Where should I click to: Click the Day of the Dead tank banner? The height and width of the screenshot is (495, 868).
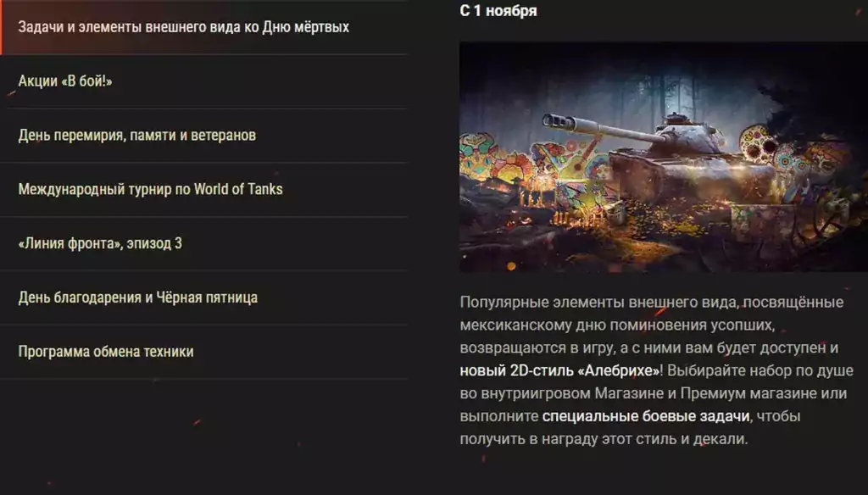pos(664,157)
